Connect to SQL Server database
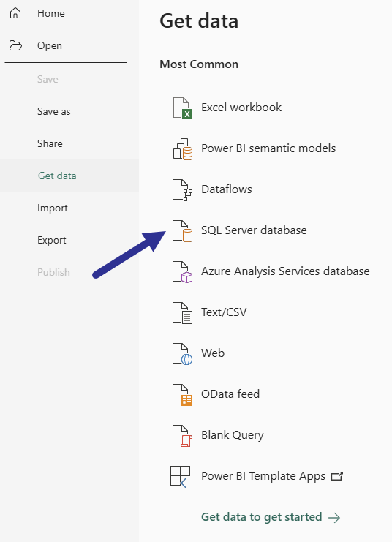This screenshot has height=542, width=392. point(254,230)
